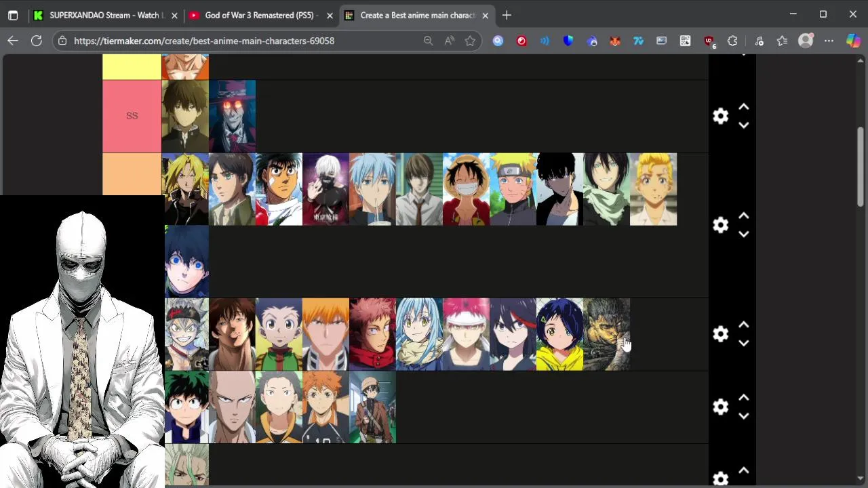Viewport: 868px width, 488px height.
Task: Select the Saitama bald thumbnail
Action: 232,407
